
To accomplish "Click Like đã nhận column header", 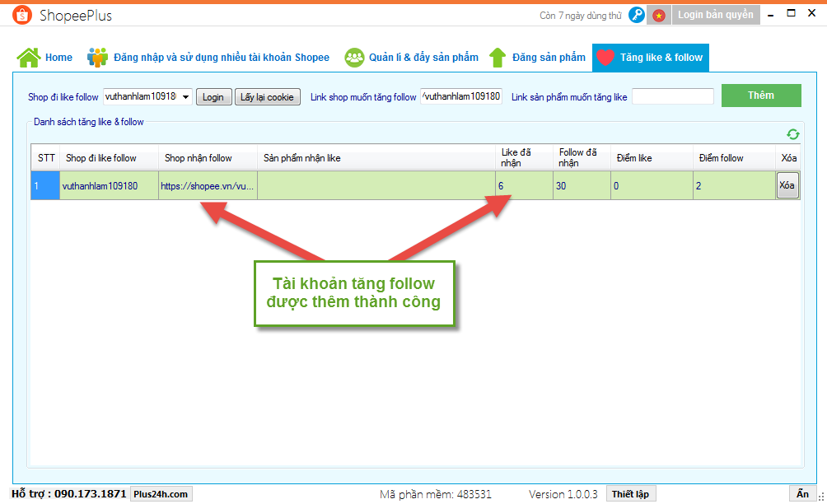I will [524, 157].
